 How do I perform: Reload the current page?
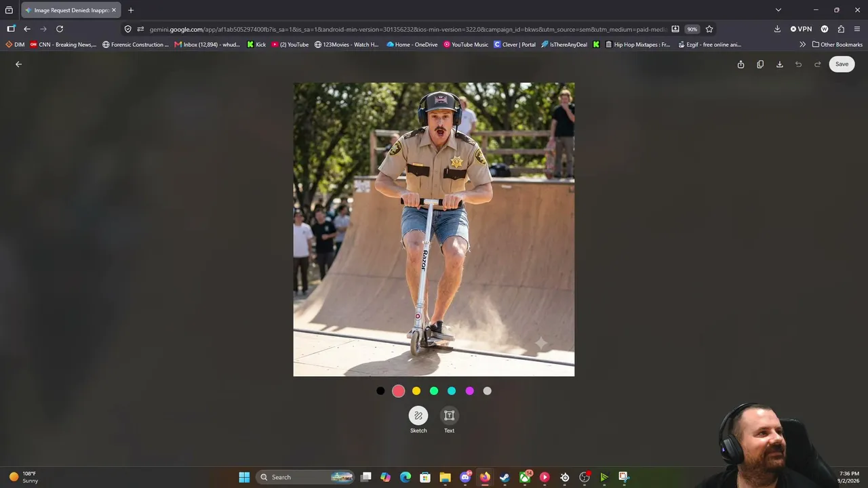pos(60,29)
